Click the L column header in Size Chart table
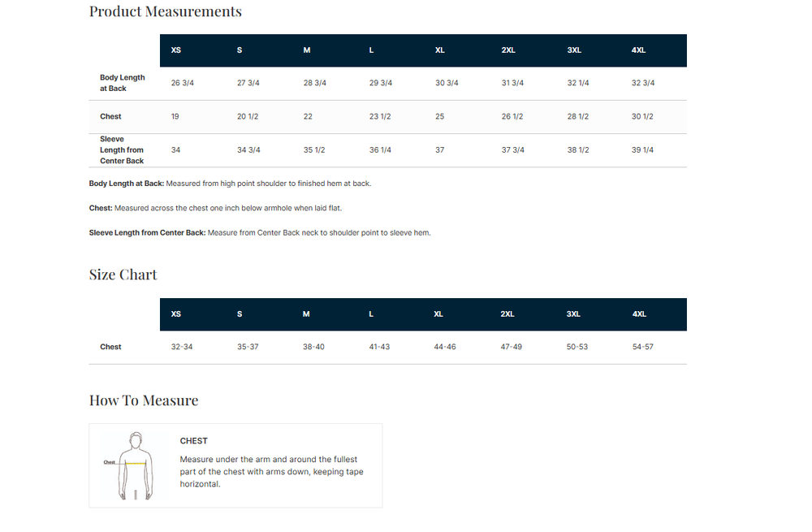 pyautogui.click(x=371, y=314)
